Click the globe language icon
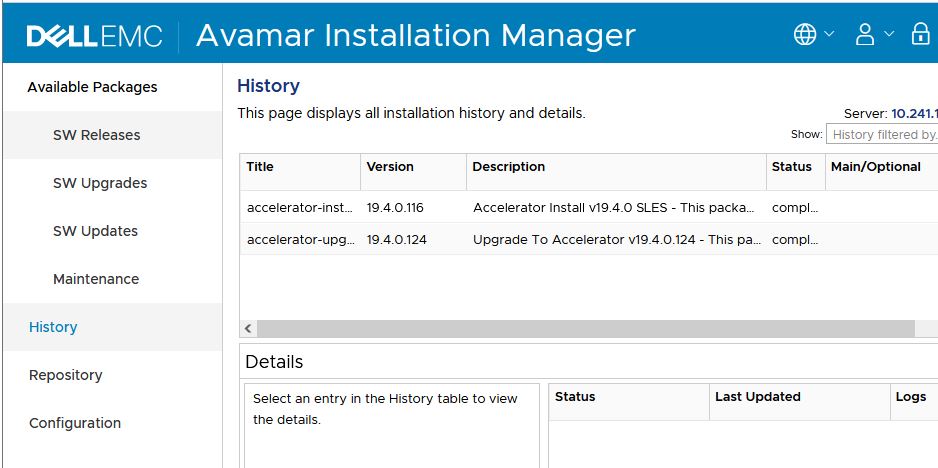 tap(805, 34)
